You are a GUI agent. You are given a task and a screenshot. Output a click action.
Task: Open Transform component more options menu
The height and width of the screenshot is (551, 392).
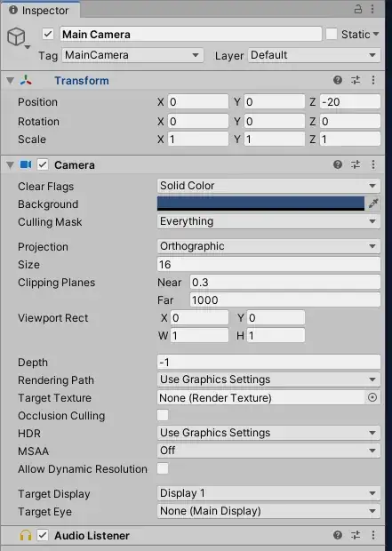pyautogui.click(x=373, y=80)
